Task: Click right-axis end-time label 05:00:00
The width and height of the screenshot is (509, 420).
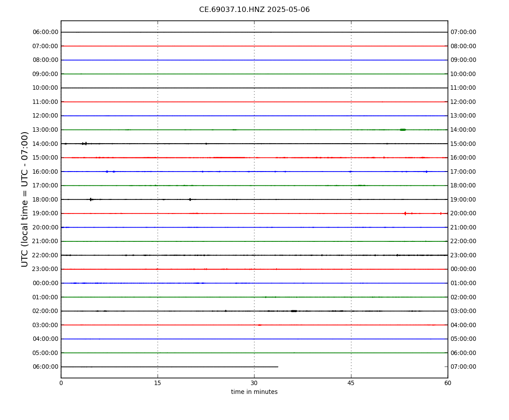Action: pos(463,339)
